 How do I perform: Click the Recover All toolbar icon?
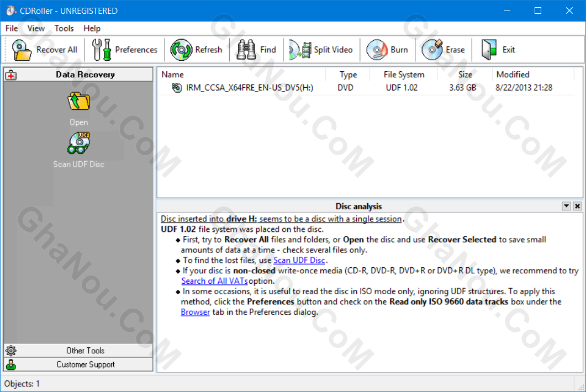coord(22,50)
